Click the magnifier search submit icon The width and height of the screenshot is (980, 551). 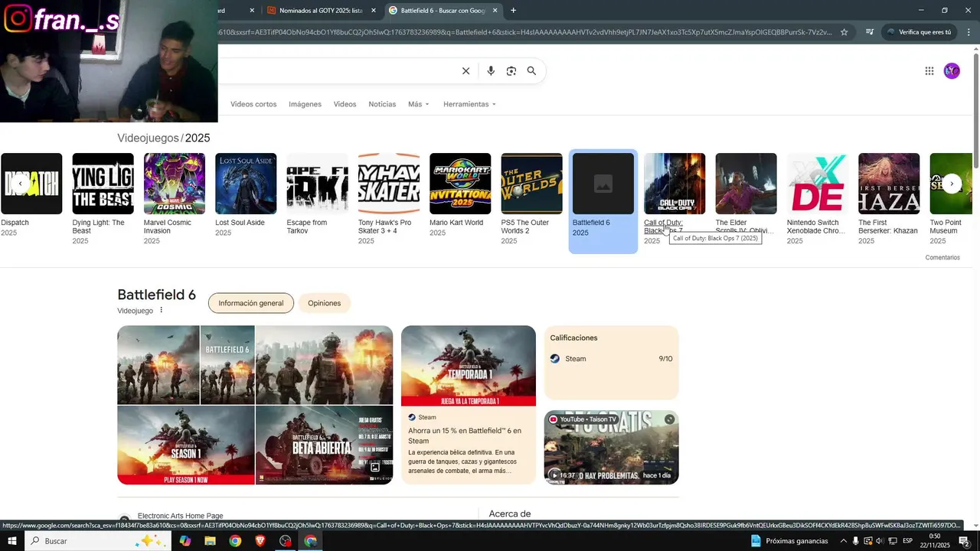tap(531, 71)
